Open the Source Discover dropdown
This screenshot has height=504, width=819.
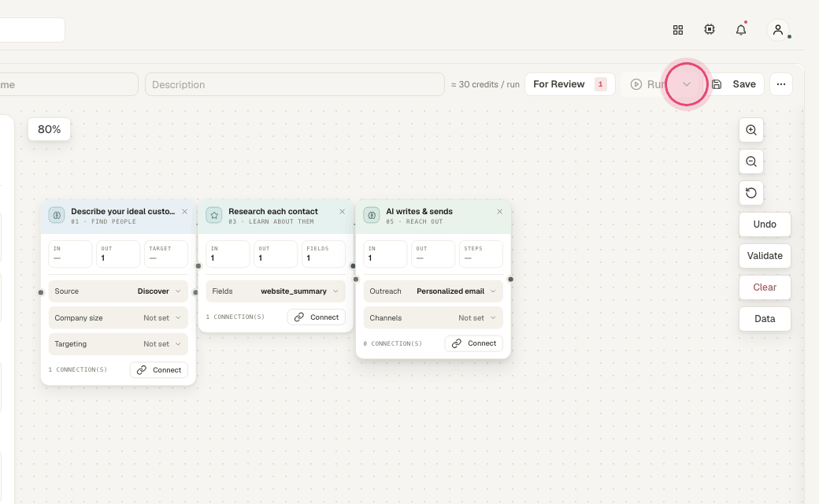coord(118,291)
